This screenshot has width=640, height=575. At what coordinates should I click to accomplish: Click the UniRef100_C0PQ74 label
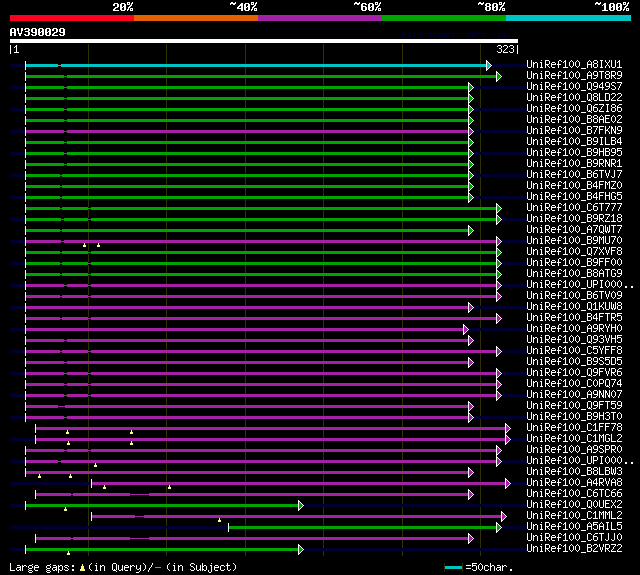click(x=574, y=384)
